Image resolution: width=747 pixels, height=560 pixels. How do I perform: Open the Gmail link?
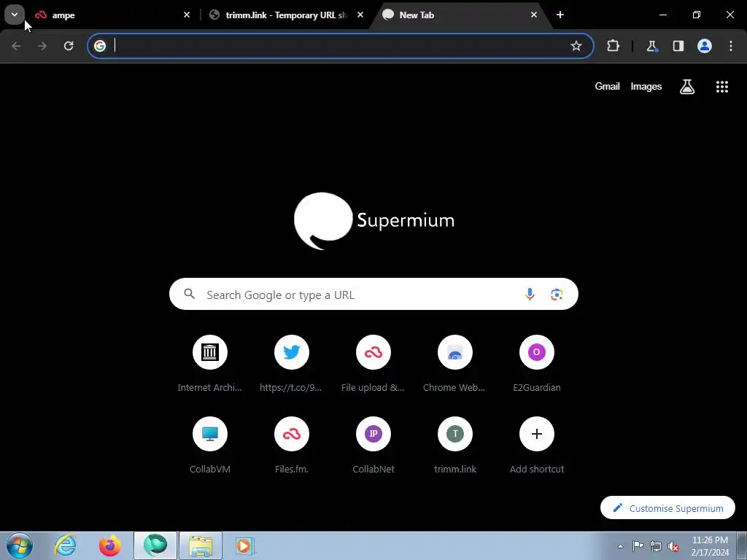click(x=607, y=86)
